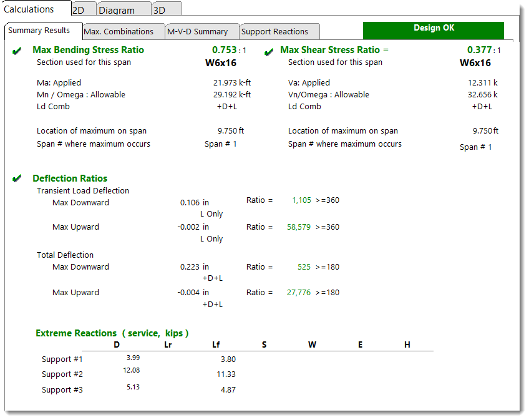The width and height of the screenshot is (529, 420).
Task: Click allowable moment value 29.192 k-ft
Action: coord(232,94)
